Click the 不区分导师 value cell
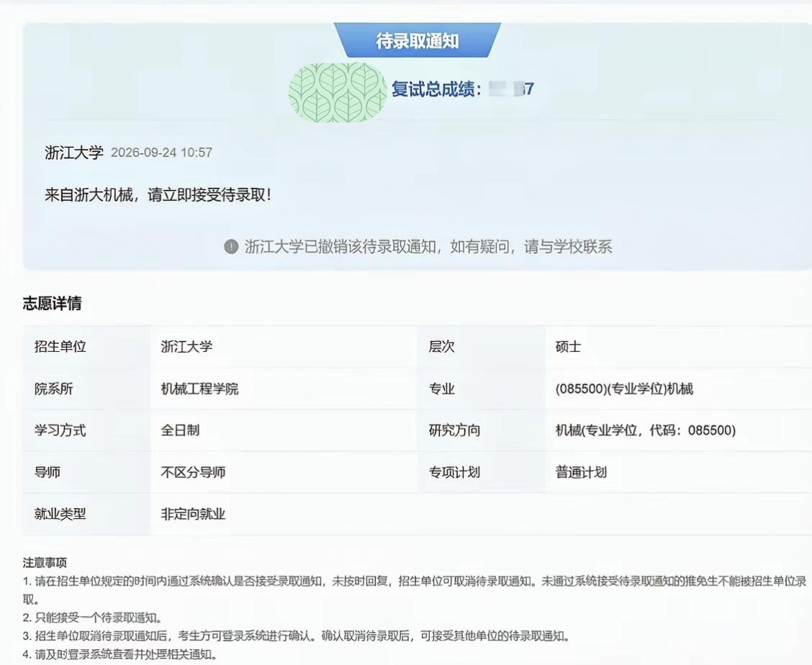 [284, 472]
